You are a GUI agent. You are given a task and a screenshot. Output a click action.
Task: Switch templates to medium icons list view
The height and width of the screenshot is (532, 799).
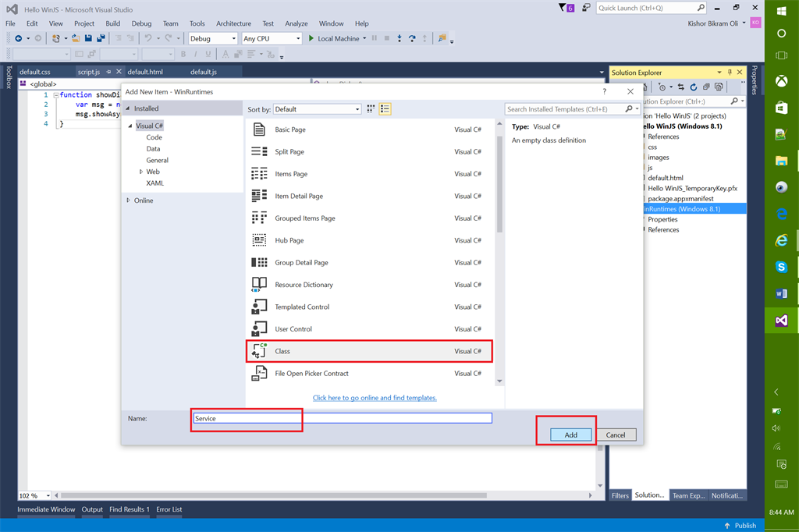point(385,109)
